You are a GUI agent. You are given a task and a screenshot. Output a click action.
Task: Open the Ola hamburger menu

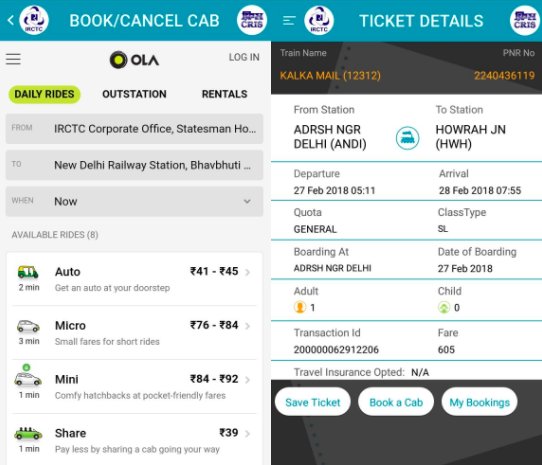tap(13, 59)
